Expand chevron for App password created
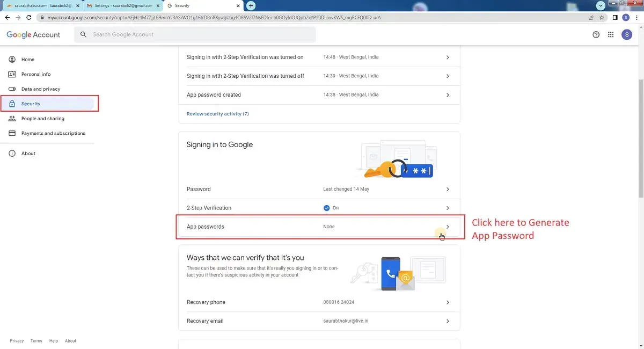The image size is (644, 349). [x=448, y=95]
